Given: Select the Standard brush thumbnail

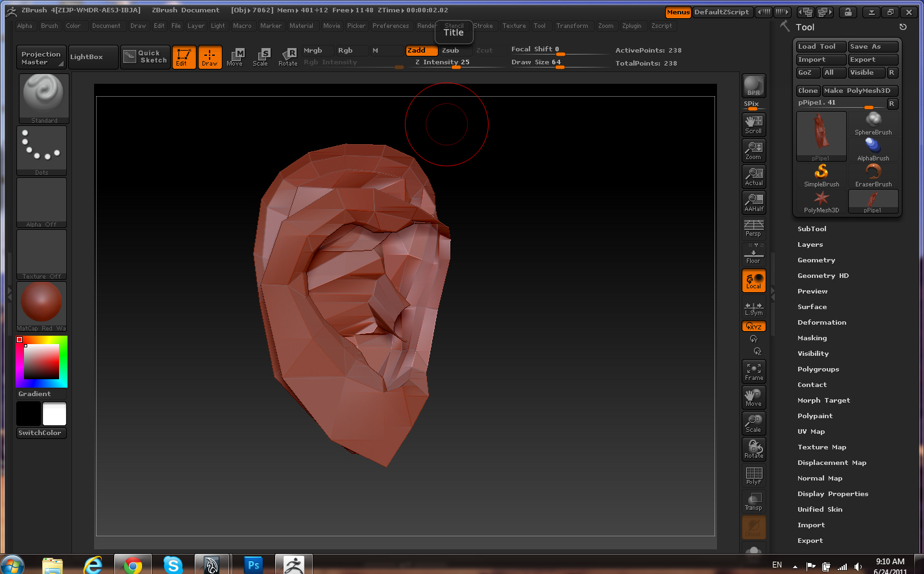Looking at the screenshot, I should click(43, 97).
